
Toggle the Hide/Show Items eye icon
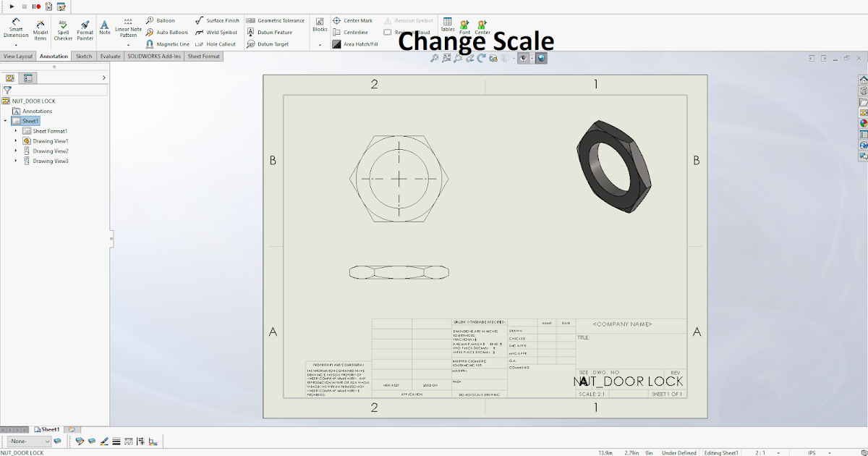tap(523, 58)
